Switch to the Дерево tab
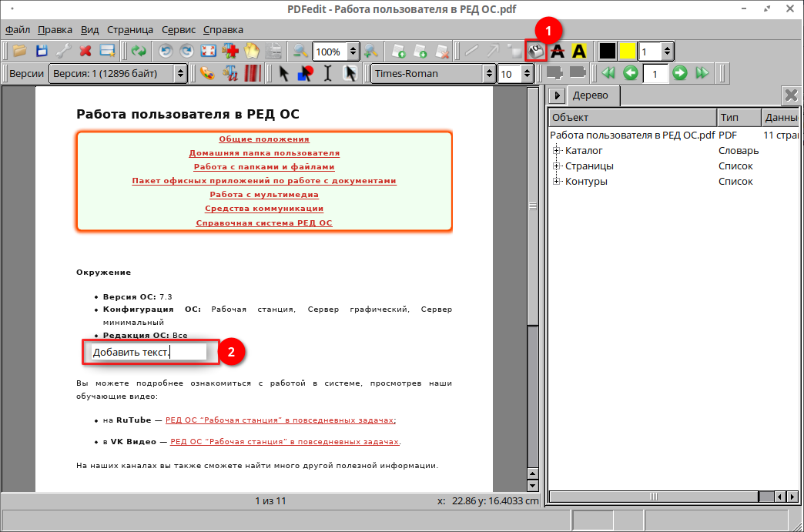804x532 pixels. 589,95
